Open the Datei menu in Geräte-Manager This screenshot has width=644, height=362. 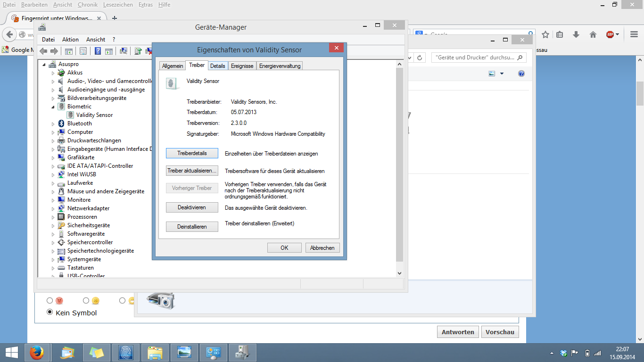point(48,40)
